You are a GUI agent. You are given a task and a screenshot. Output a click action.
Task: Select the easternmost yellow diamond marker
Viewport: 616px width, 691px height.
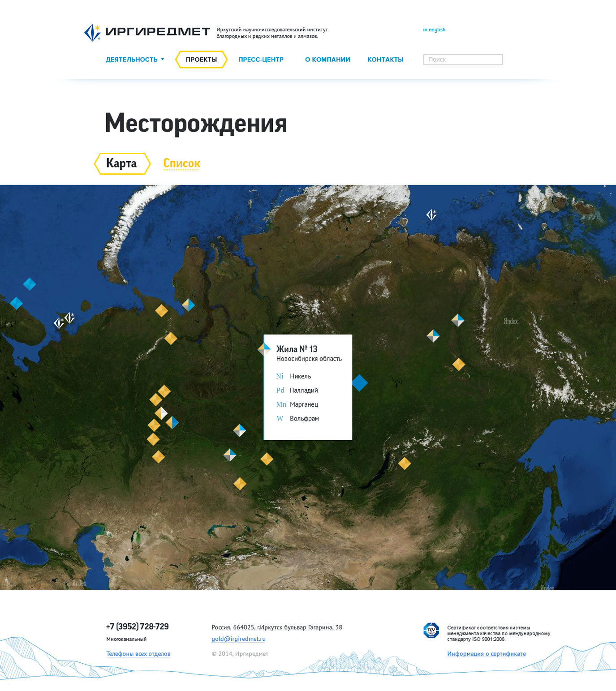pyautogui.click(x=458, y=364)
